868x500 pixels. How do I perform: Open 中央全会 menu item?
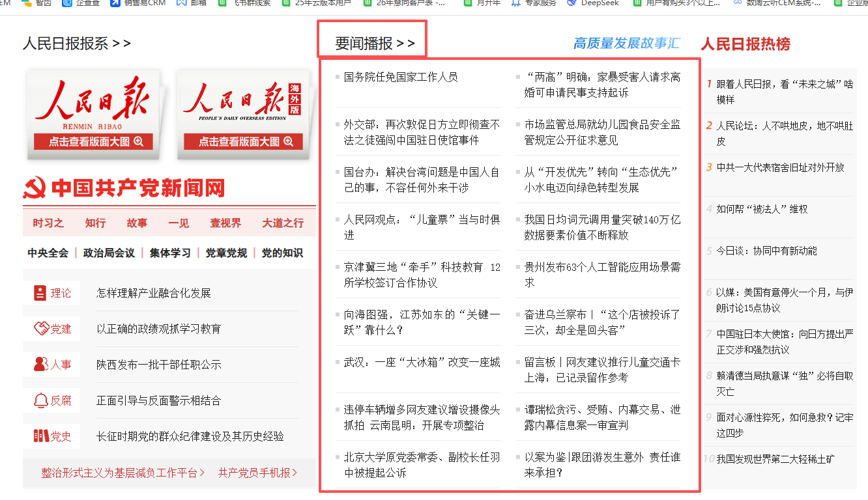pyautogui.click(x=48, y=253)
